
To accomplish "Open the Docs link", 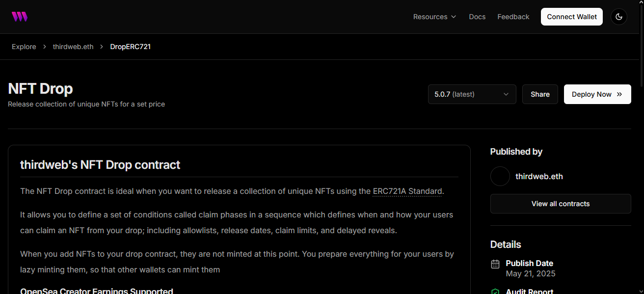I will pos(477,17).
